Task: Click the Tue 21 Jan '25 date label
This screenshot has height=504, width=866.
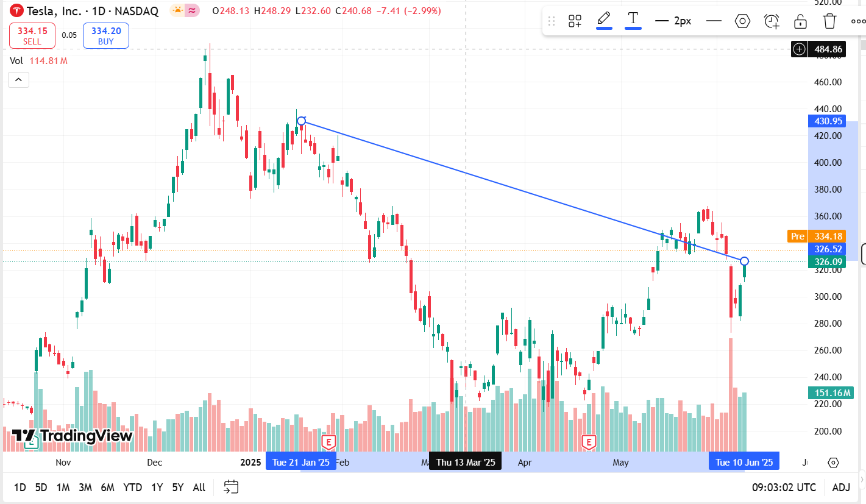Action: [301, 462]
